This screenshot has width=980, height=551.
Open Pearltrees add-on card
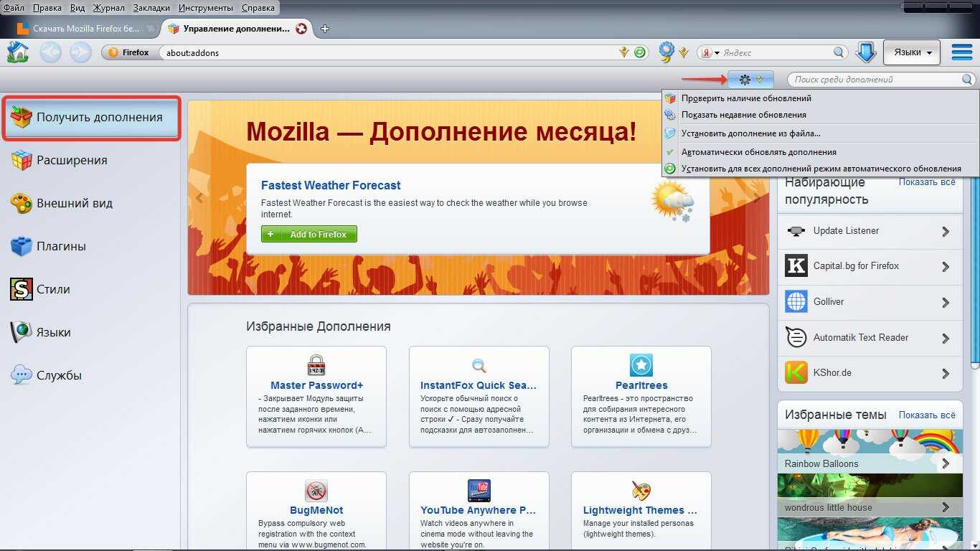tap(641, 397)
